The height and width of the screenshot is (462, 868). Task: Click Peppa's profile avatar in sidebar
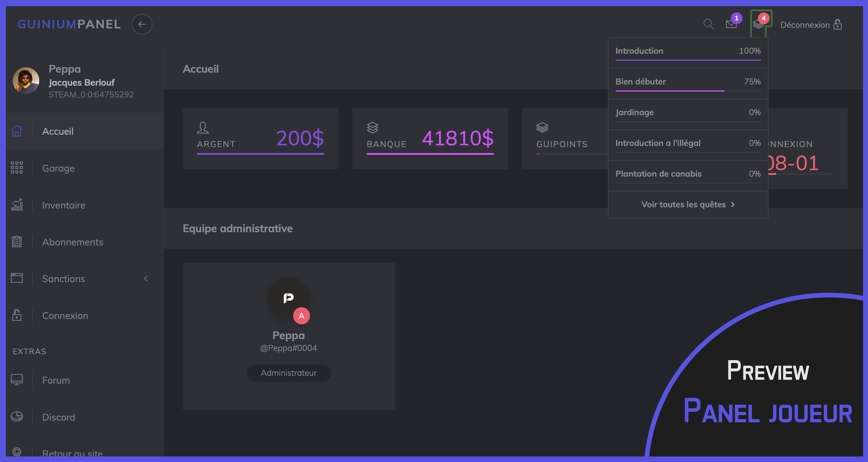[26, 81]
